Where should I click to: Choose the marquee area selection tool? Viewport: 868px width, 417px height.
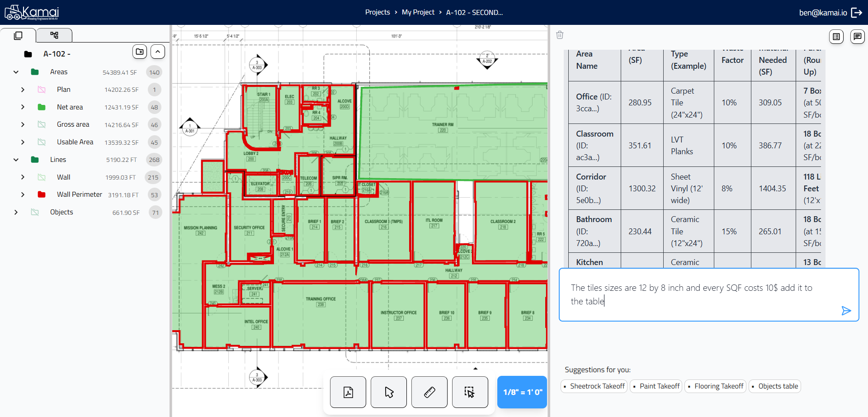coord(470,392)
